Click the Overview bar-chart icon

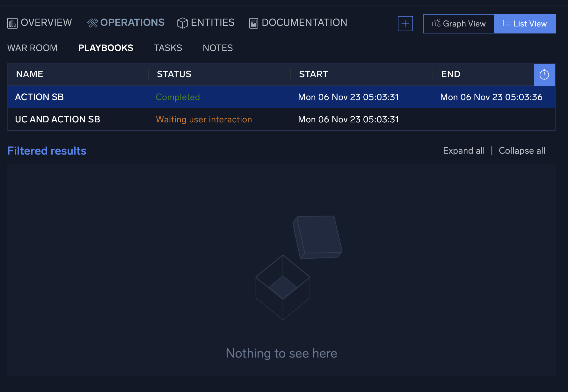(x=12, y=23)
